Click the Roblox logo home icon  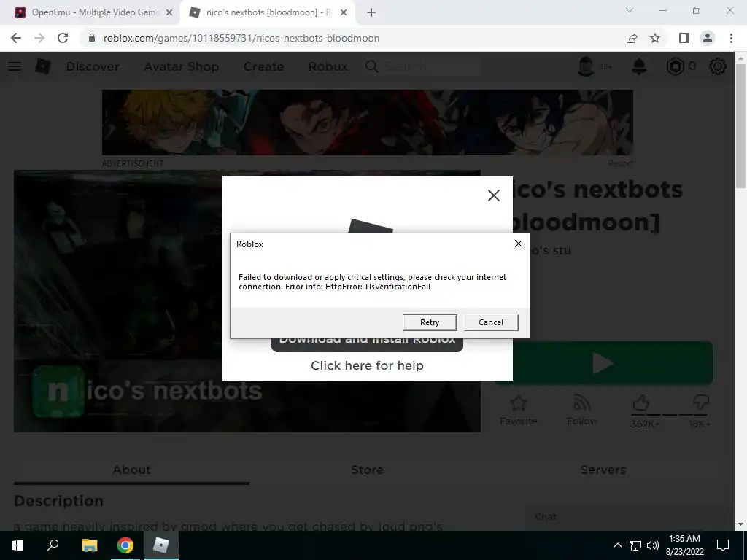tap(43, 66)
